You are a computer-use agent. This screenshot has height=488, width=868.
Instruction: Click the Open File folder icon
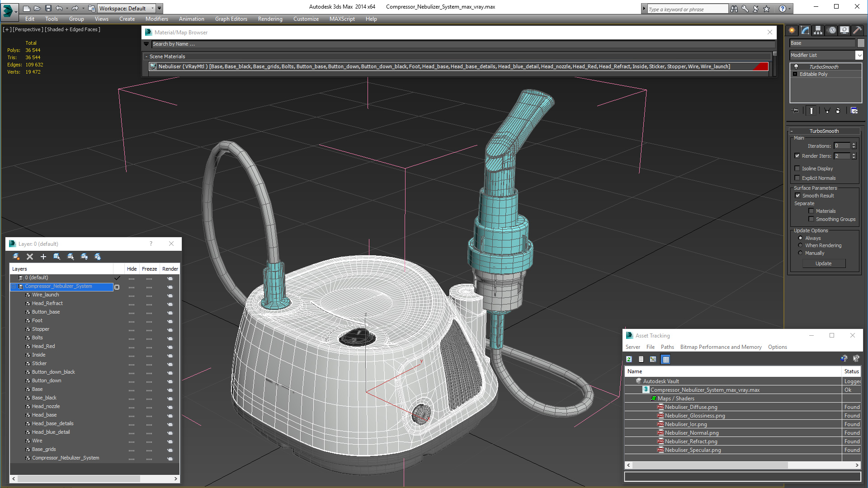[38, 8]
